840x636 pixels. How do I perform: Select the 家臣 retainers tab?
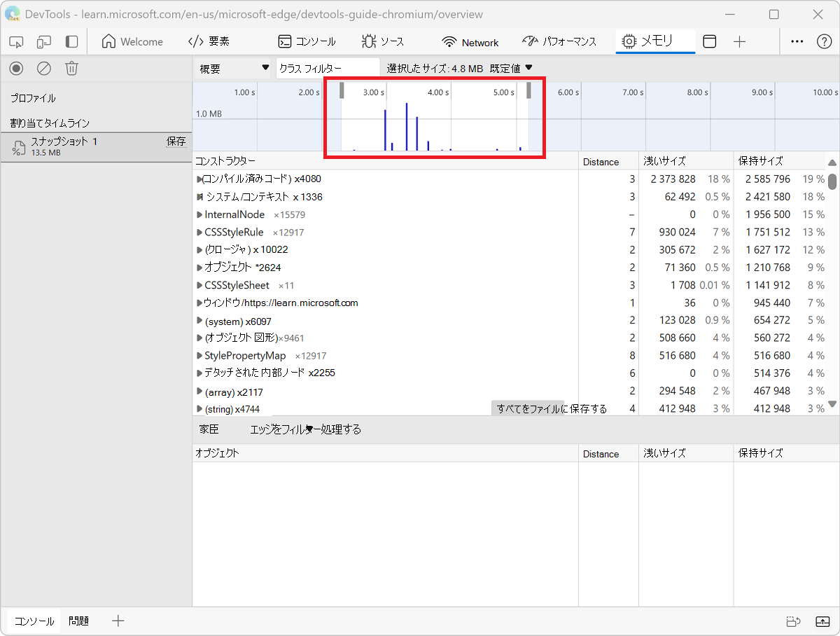click(x=209, y=429)
